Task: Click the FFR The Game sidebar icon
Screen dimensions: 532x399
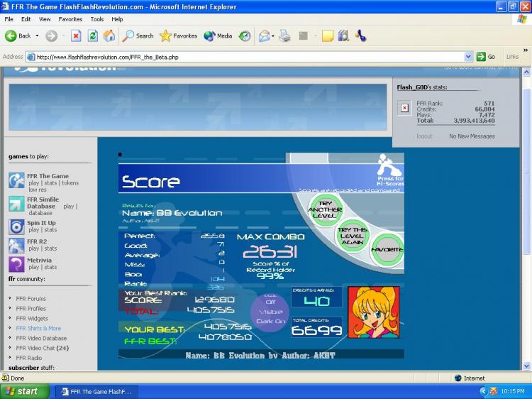Action: tap(16, 180)
